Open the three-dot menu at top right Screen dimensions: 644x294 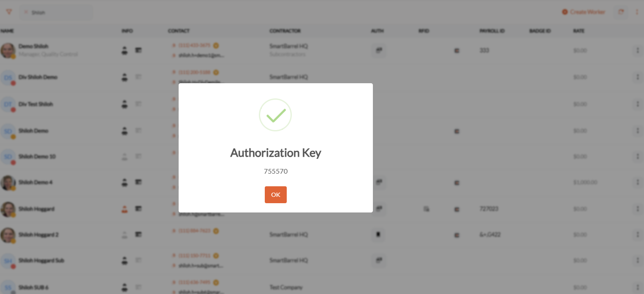point(637,12)
